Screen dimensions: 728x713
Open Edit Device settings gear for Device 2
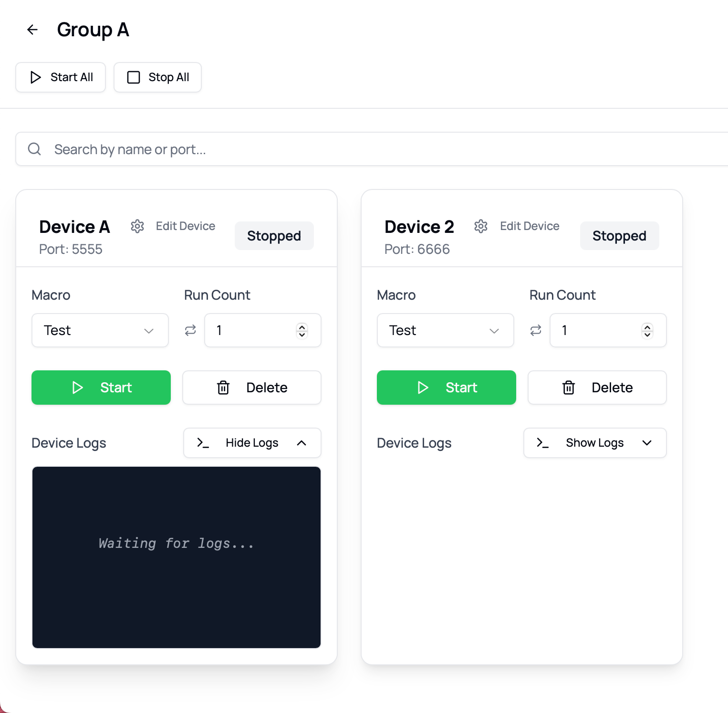(481, 226)
